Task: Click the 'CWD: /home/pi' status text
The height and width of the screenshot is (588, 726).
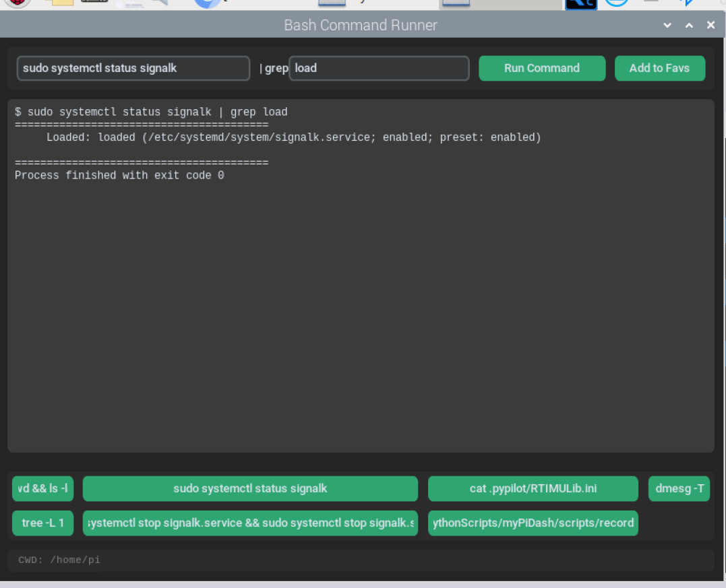Action: (x=59, y=560)
